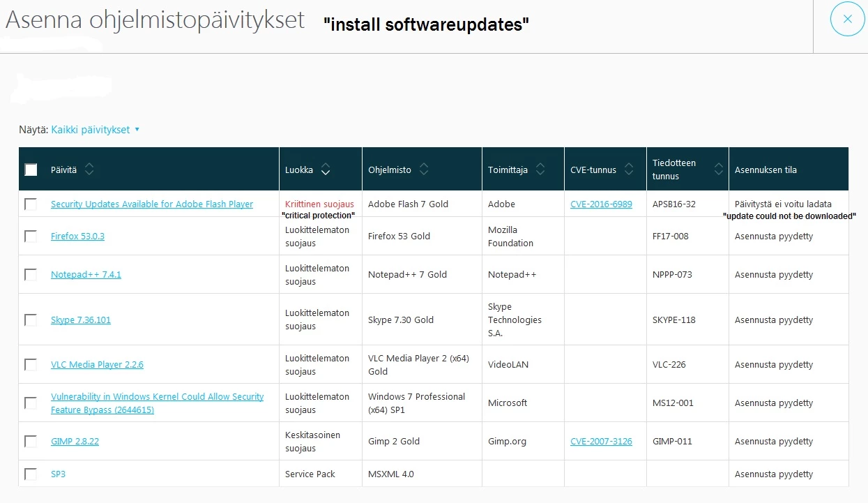This screenshot has height=503, width=868.
Task: Sort by the Päivitä column arrows
Action: click(89, 170)
